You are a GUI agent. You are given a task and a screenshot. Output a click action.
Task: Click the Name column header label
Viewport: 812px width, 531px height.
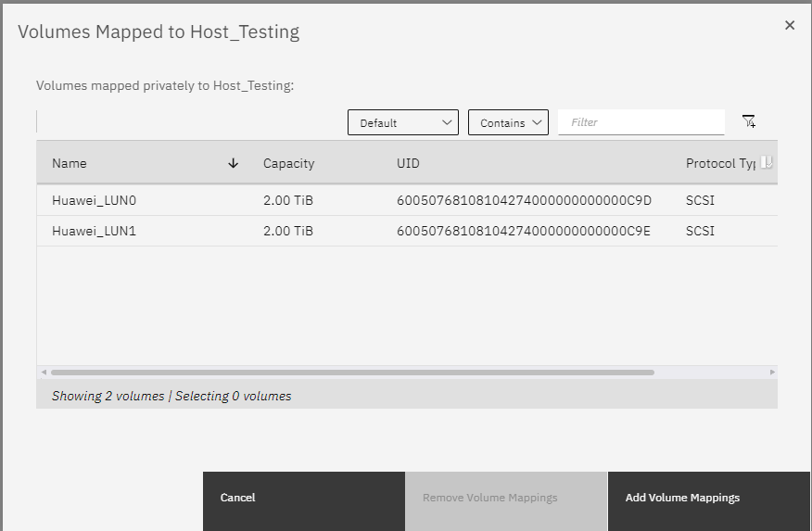click(70, 163)
